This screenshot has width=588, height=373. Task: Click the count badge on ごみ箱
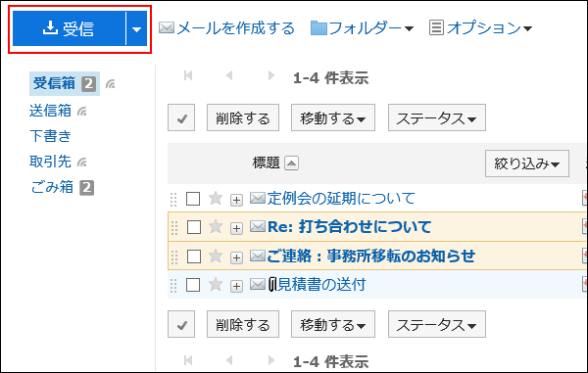pyautogui.click(x=86, y=188)
